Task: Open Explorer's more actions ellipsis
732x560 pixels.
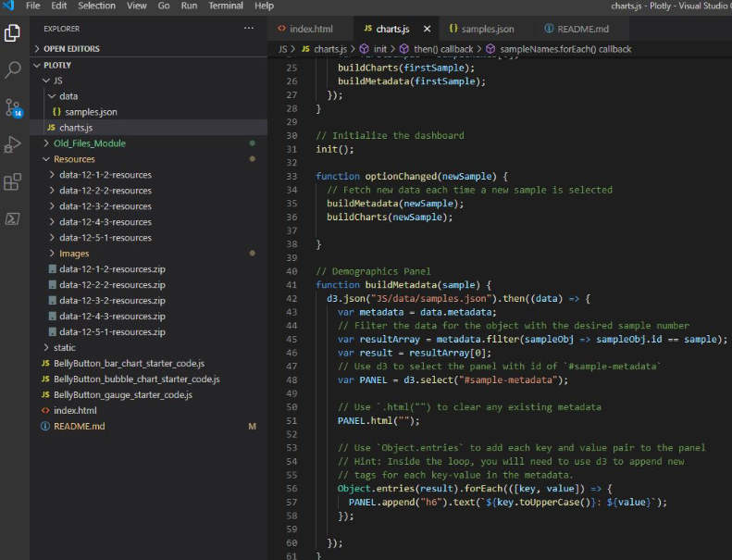Action: (x=248, y=29)
